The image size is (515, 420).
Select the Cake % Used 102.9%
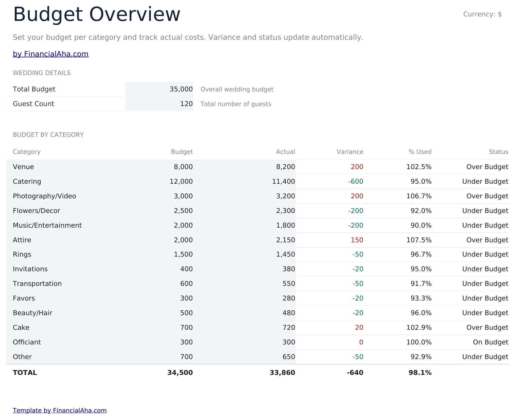(x=419, y=328)
